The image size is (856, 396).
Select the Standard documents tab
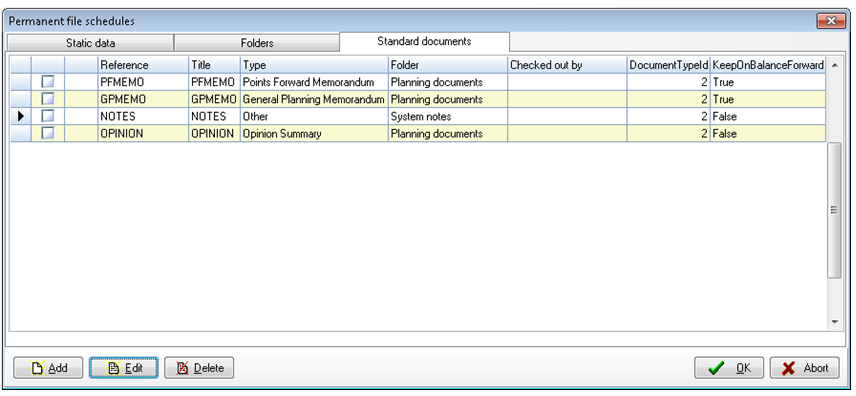(x=424, y=42)
